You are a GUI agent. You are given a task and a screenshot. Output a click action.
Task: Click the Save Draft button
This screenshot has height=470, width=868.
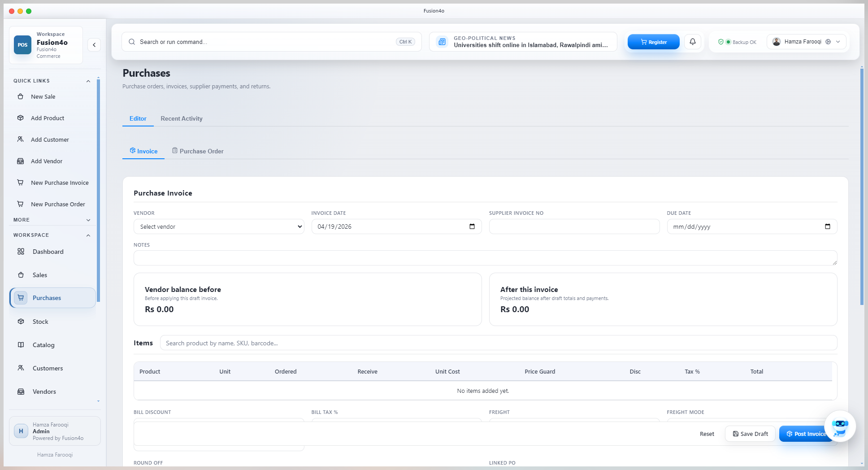click(750, 434)
